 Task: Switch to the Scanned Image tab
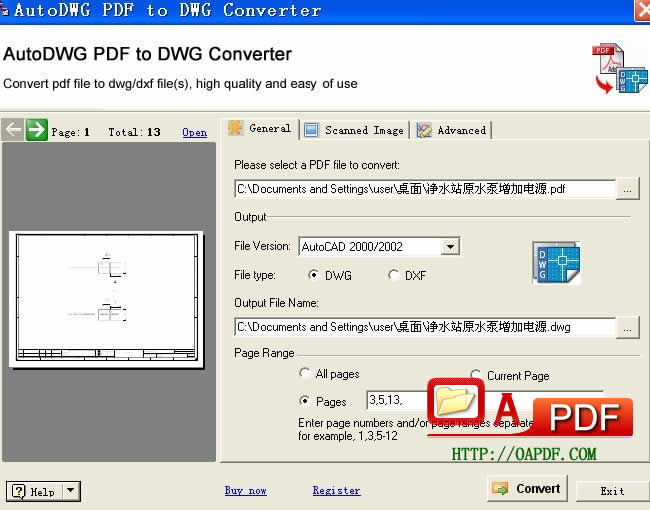point(355,130)
